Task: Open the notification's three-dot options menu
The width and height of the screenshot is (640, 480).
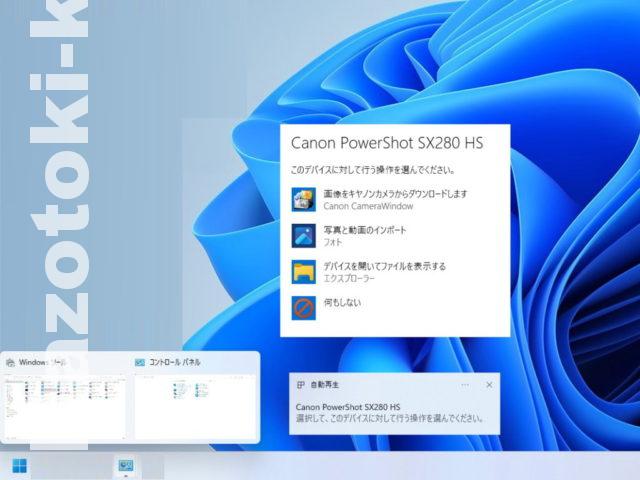Action: point(465,384)
